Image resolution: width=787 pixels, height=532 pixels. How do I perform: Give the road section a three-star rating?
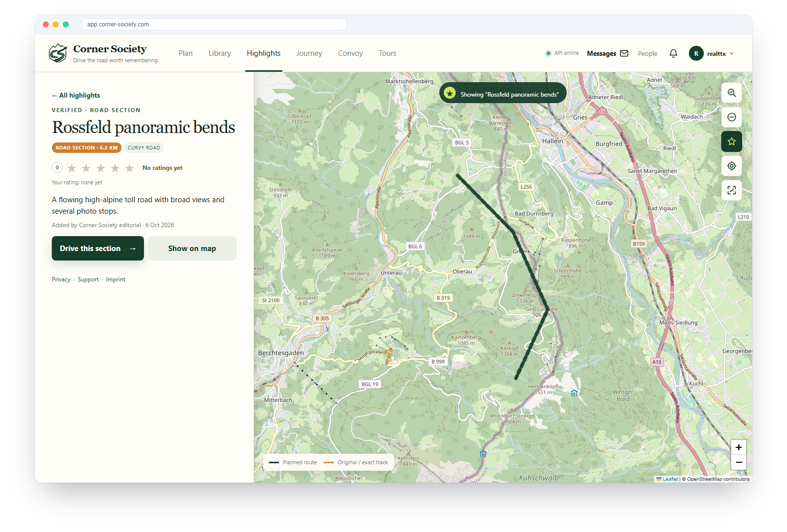coord(101,168)
